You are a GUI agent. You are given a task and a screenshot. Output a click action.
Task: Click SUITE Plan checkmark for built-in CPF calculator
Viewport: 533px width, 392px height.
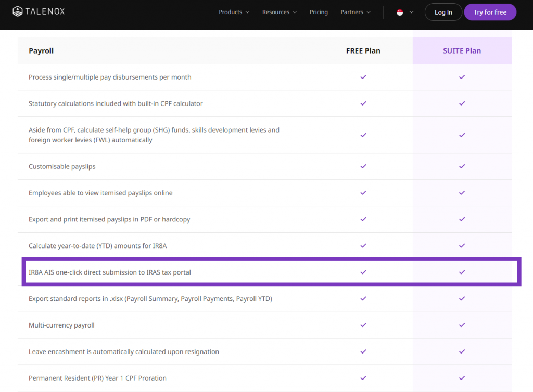[462, 103]
